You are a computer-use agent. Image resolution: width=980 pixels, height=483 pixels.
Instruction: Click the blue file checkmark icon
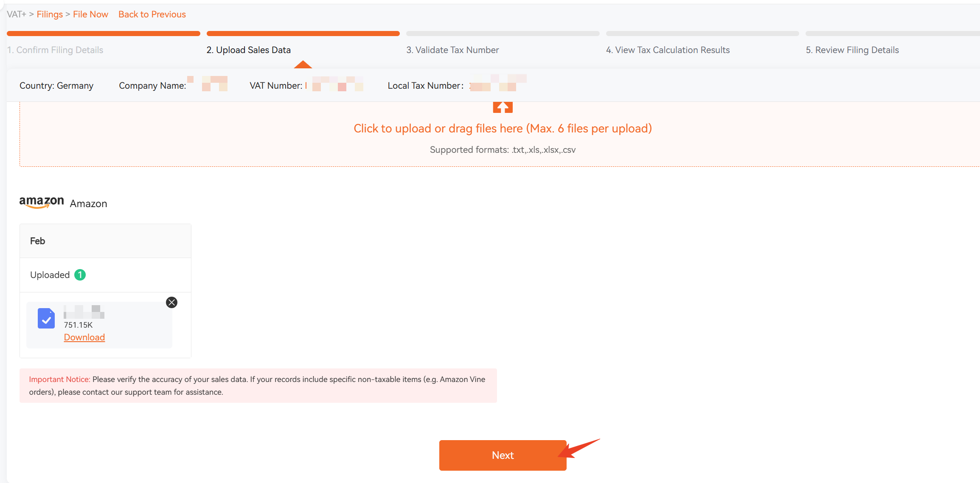(46, 318)
